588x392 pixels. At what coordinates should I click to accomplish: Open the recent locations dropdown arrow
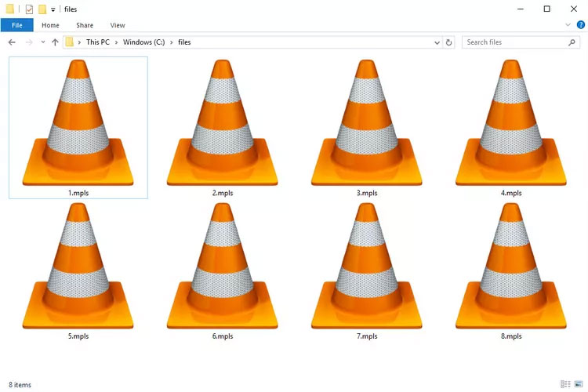(x=43, y=42)
